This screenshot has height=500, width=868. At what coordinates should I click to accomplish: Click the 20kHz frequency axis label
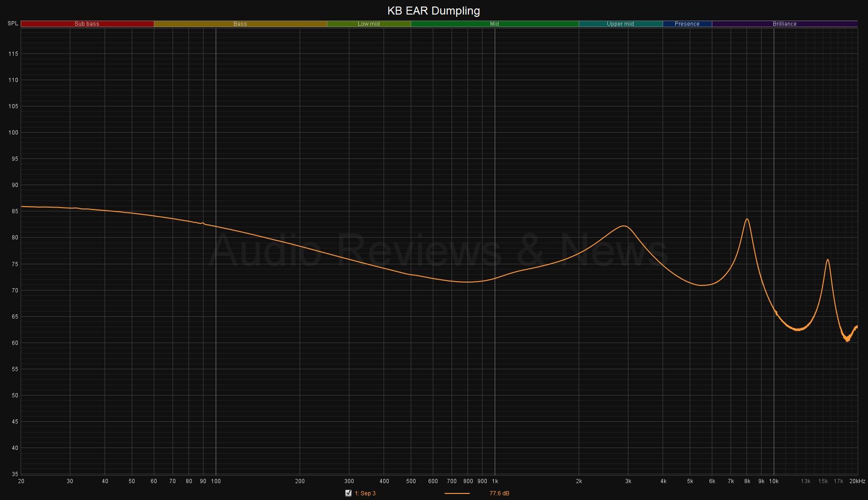tap(857, 481)
